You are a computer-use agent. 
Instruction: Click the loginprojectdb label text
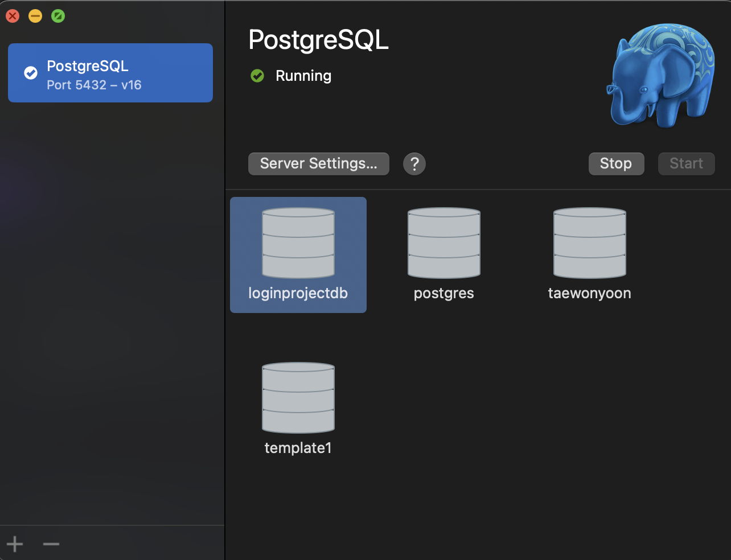point(298,294)
